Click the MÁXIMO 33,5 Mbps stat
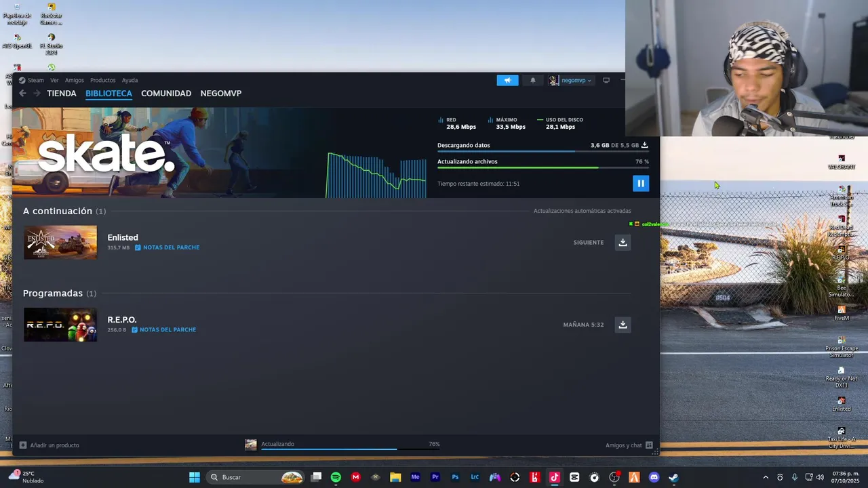Image resolution: width=868 pixels, height=488 pixels. [x=507, y=123]
